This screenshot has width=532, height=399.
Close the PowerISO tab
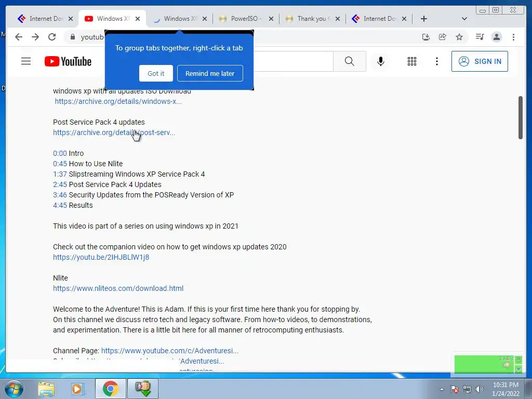click(x=271, y=19)
